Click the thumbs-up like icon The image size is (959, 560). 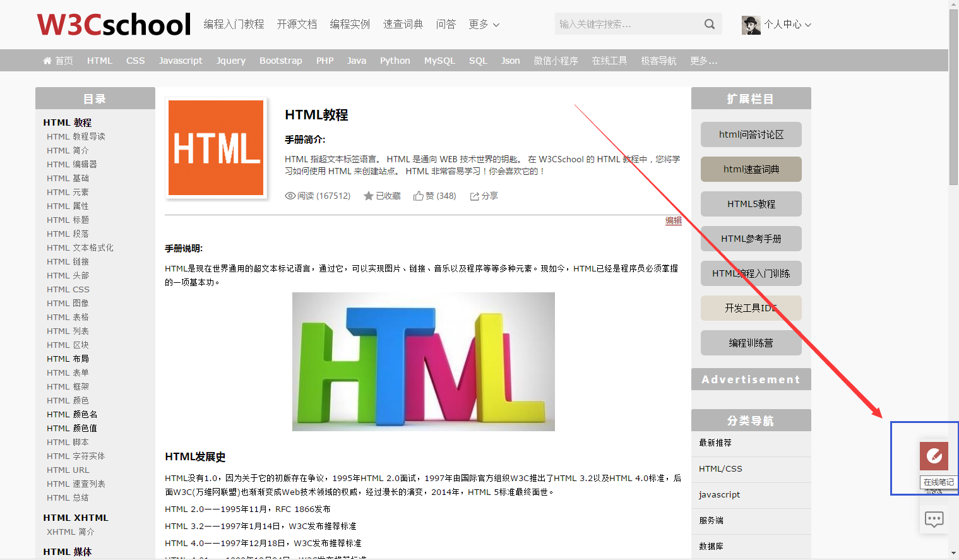(x=418, y=196)
